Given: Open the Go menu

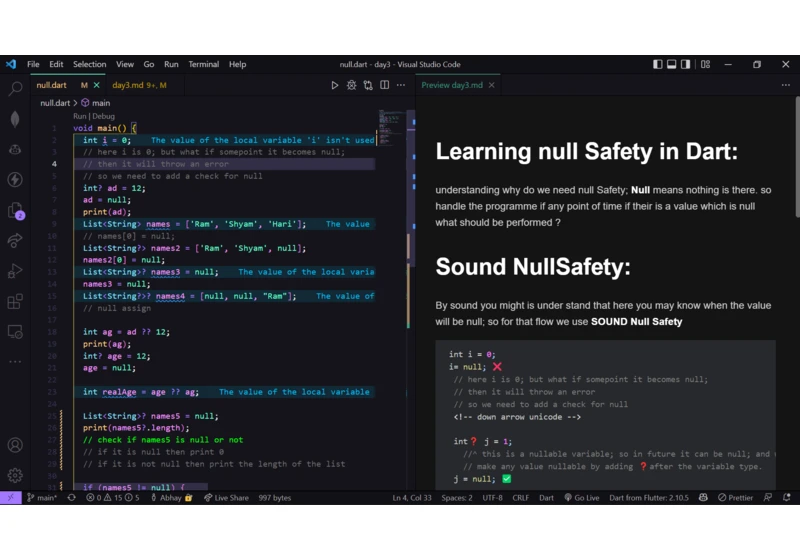Looking at the screenshot, I should [148, 64].
